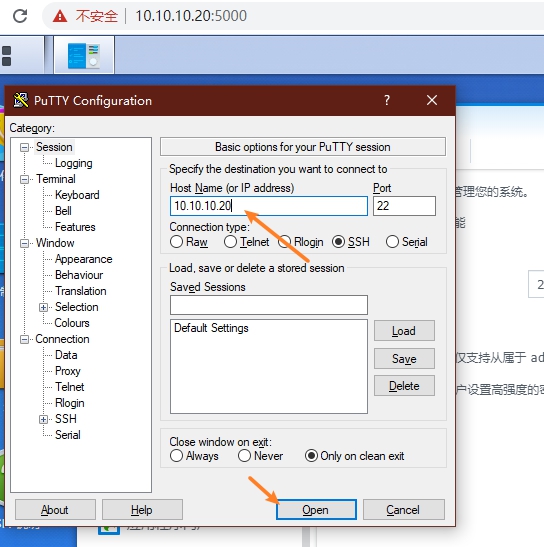Collapse the Session tree node
The image size is (544, 547).
pyautogui.click(x=24, y=148)
